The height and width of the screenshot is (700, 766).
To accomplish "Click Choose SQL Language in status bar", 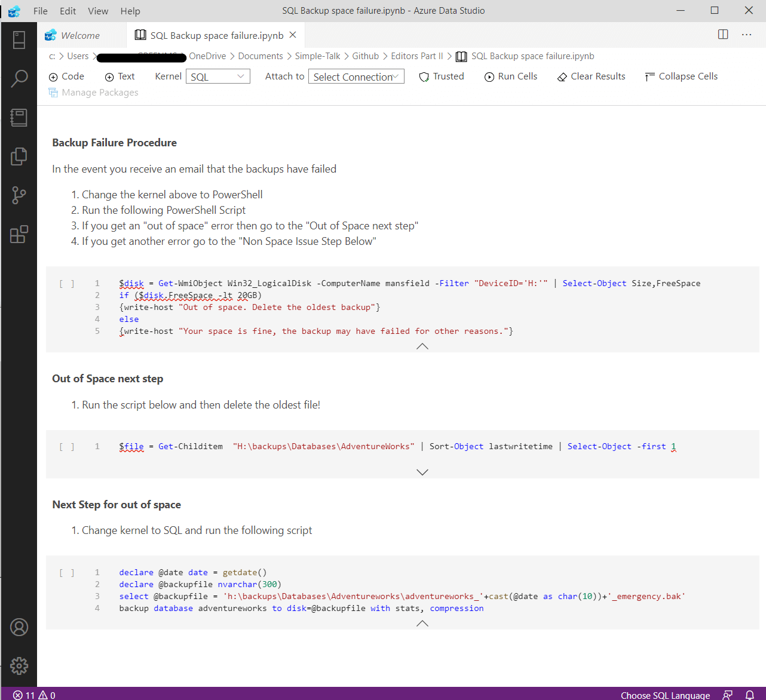I will 666,695.
